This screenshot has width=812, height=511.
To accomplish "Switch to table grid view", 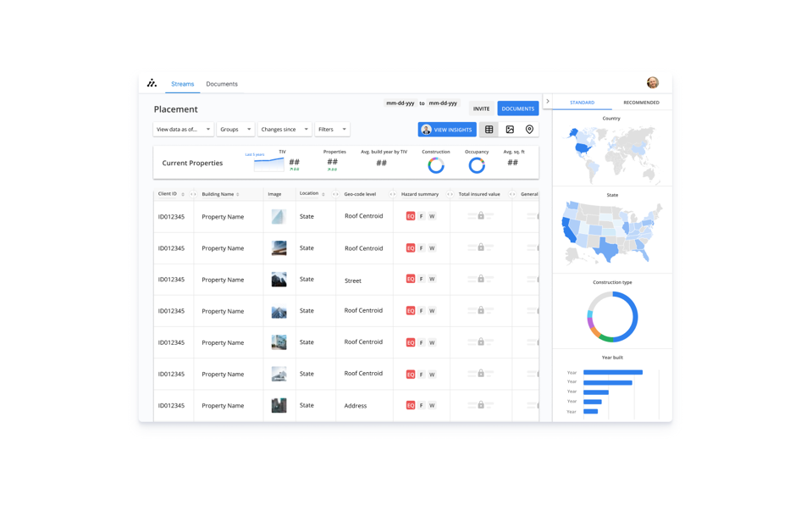I will pos(489,130).
